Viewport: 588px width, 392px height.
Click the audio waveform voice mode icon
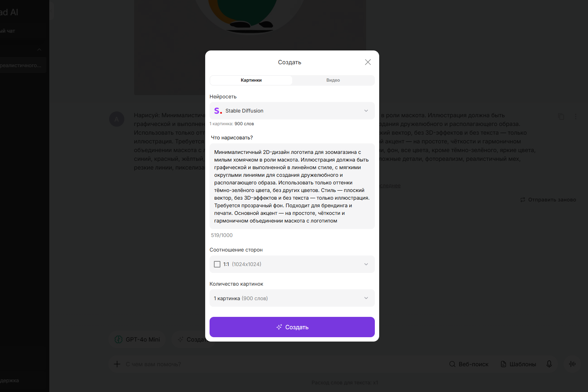[572, 364]
